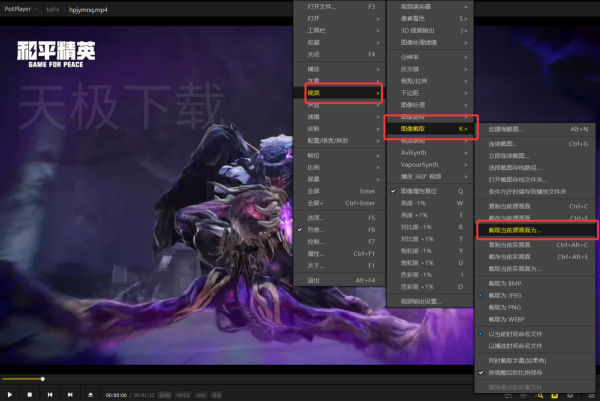
Task: Expand the 分辨率 submenu
Action: tap(430, 57)
